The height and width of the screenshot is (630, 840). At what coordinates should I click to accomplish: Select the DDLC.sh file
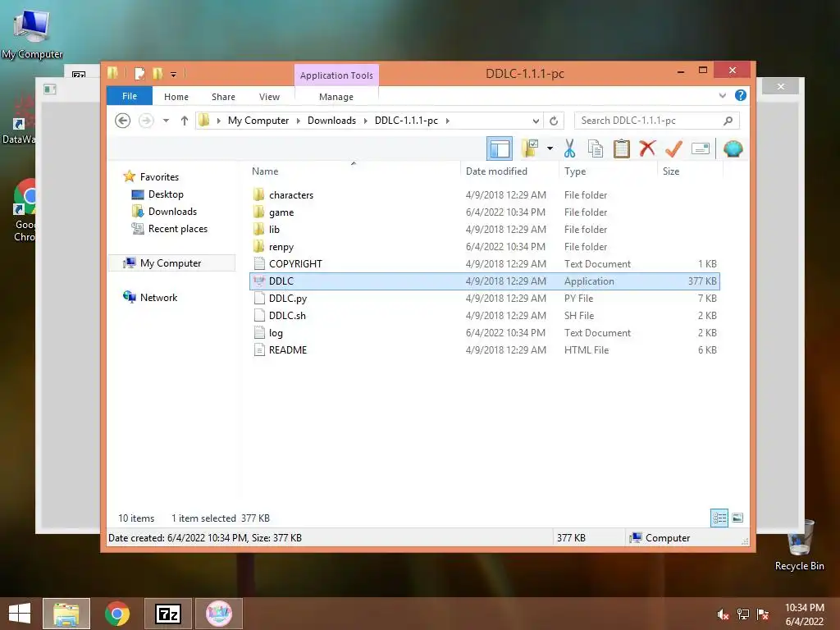[484, 315]
